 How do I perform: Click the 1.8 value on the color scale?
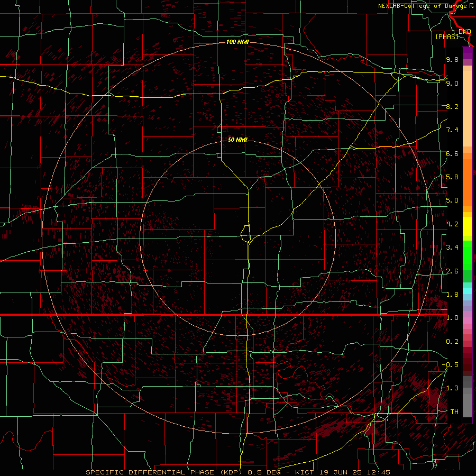tap(452, 295)
